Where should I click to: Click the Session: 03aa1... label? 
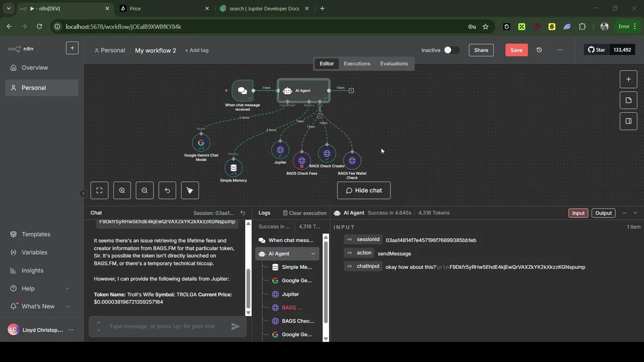pyautogui.click(x=213, y=213)
